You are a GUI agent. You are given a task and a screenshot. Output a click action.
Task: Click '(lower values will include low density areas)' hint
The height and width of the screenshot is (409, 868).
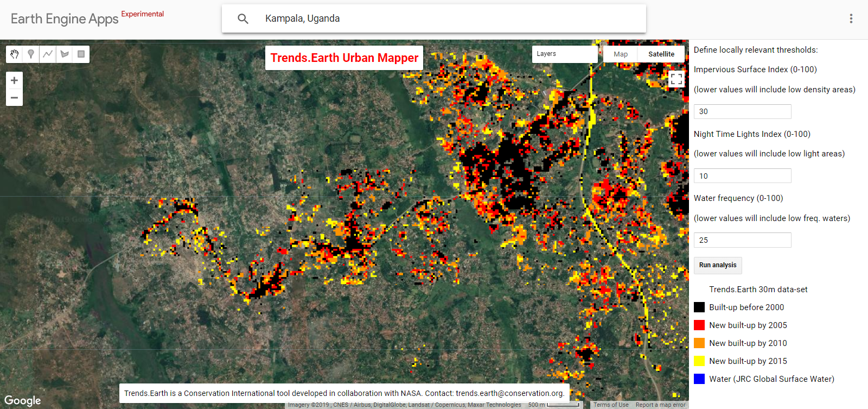[x=775, y=90]
